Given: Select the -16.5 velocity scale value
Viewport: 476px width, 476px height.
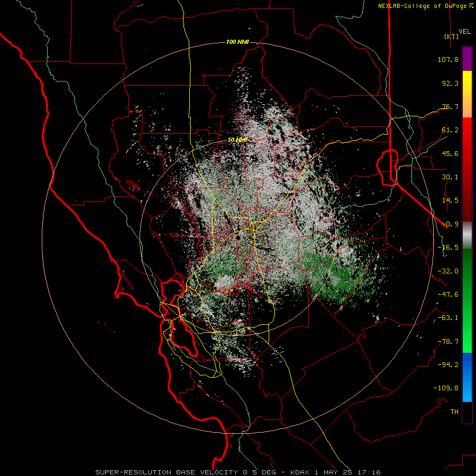Looking at the screenshot, I should tap(448, 248).
